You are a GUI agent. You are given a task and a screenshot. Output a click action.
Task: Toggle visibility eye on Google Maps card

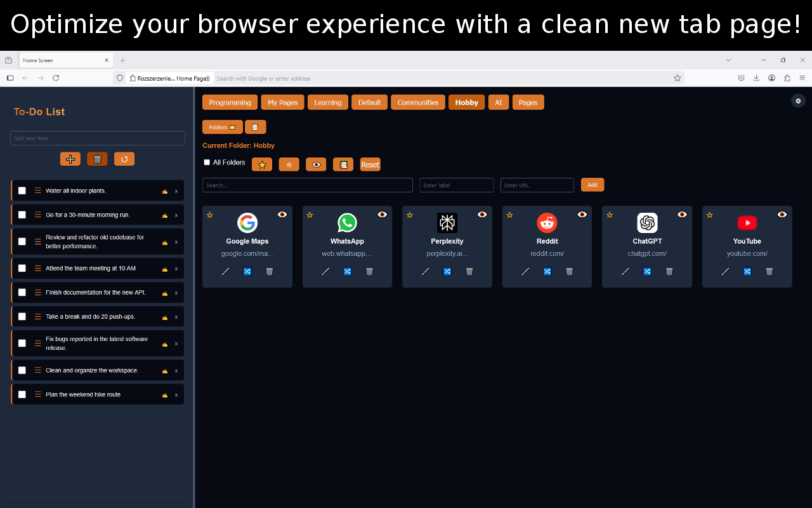[282, 215]
